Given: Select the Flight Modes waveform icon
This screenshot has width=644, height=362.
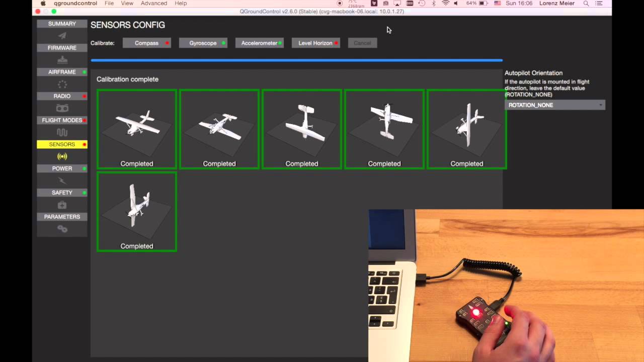Looking at the screenshot, I should [x=62, y=132].
